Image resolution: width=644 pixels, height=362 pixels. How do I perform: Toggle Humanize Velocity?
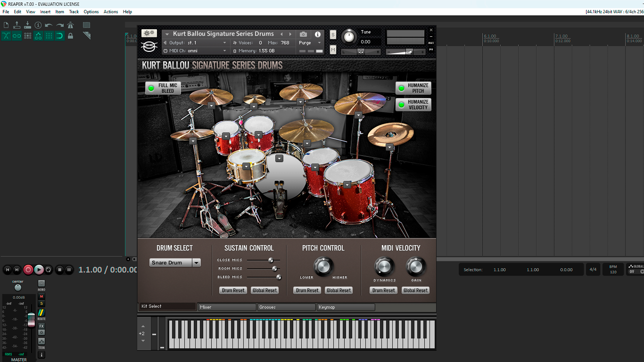click(413, 105)
